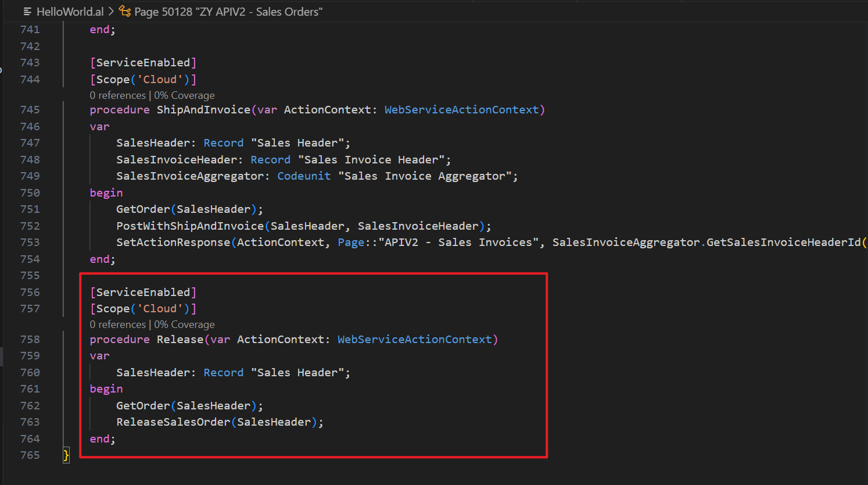Click the page symbol icon in breadcrumb
This screenshot has height=485, width=868.
(x=125, y=11)
